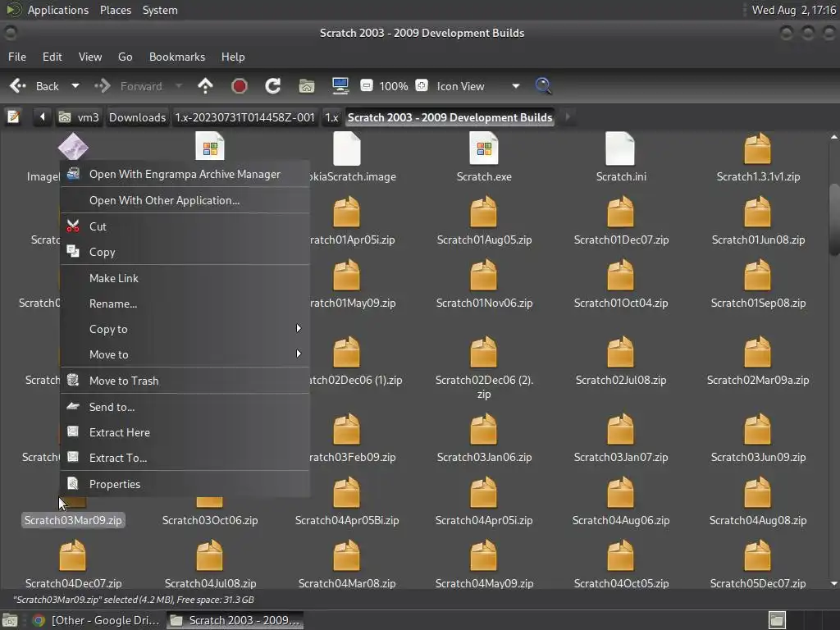
Task: Select Extract To in context menu
Action: coord(185,458)
